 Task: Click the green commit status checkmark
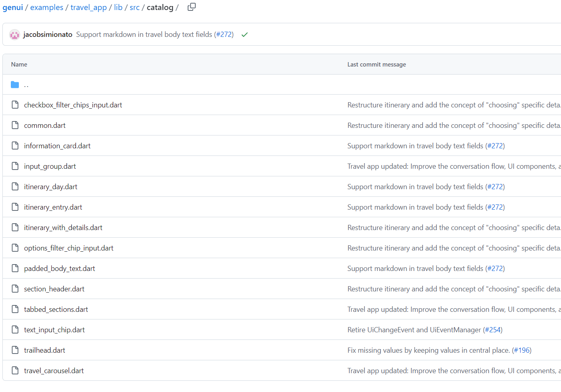[x=245, y=35]
